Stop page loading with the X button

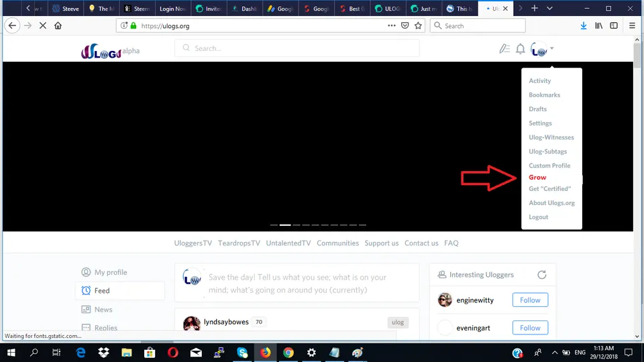pos(43,25)
